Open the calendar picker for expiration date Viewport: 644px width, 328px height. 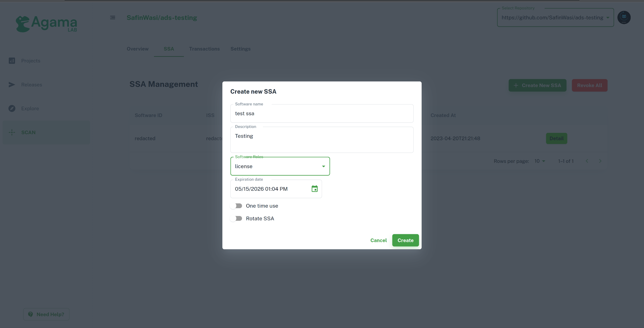314,189
